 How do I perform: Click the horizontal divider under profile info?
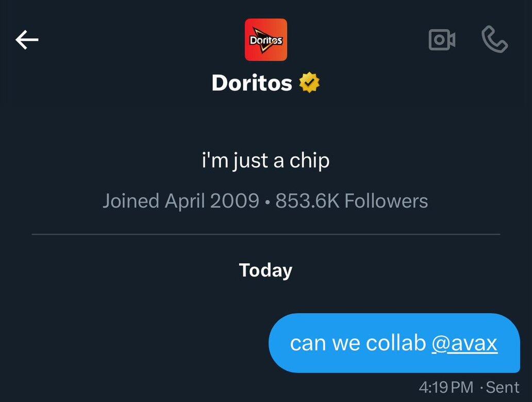pyautogui.click(x=266, y=234)
